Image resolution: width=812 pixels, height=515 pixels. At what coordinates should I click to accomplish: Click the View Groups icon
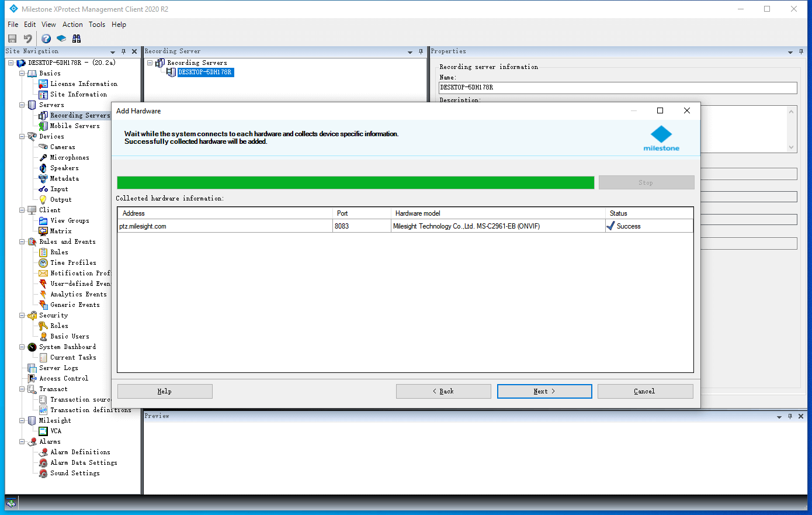[x=43, y=221]
